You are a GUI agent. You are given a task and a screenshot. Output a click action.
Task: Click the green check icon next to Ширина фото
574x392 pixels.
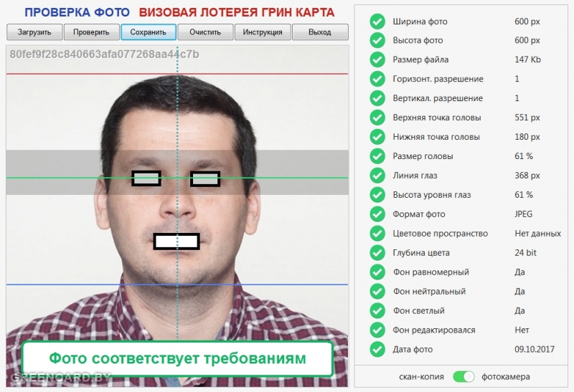377,21
